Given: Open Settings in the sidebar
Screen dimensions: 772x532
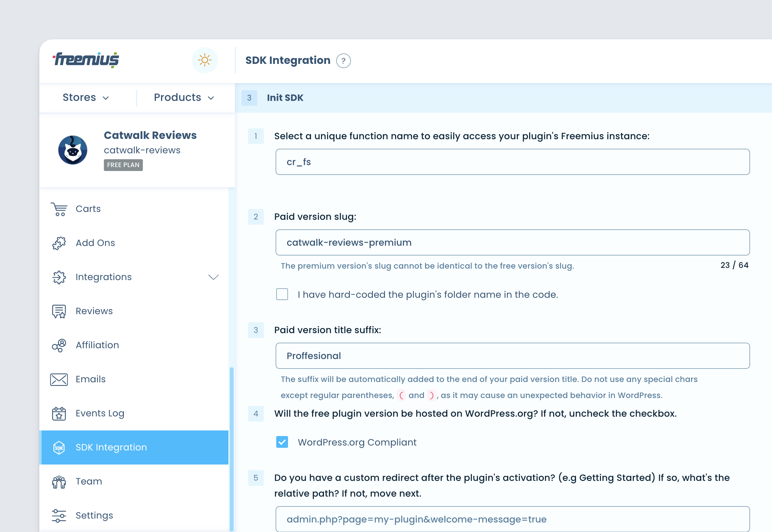Looking at the screenshot, I should [x=134, y=516].
